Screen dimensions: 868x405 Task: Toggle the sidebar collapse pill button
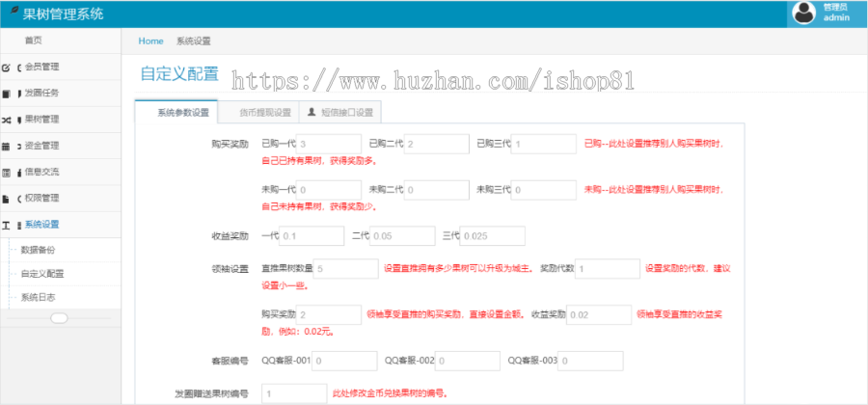(59, 317)
